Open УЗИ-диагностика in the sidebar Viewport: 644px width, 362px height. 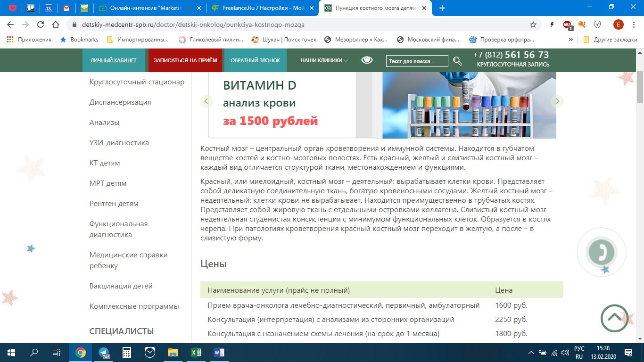coord(119,143)
